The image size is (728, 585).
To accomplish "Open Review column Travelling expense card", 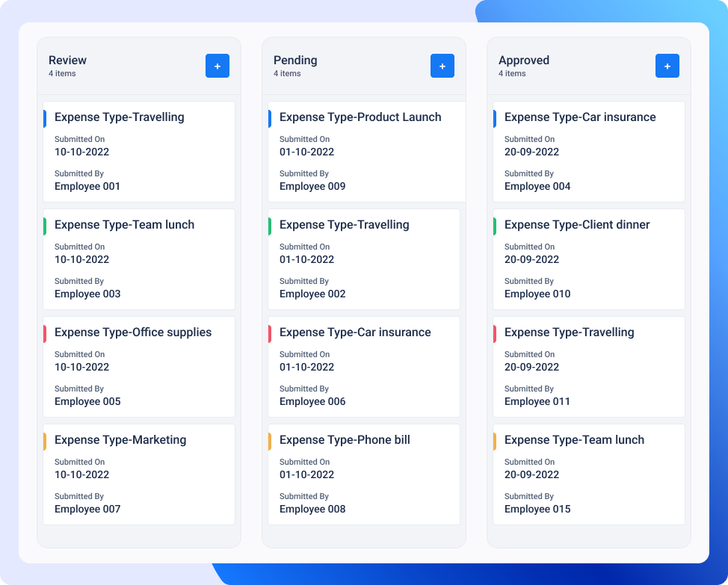I will pyautogui.click(x=139, y=152).
